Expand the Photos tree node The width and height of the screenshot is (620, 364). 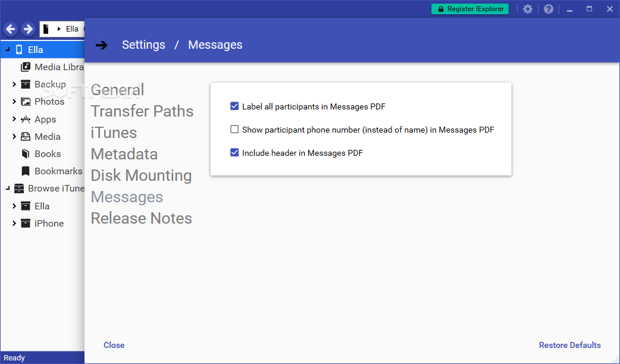[x=14, y=102]
